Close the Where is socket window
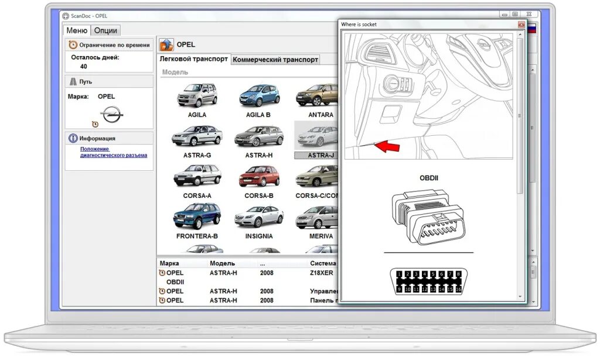 click(521, 25)
